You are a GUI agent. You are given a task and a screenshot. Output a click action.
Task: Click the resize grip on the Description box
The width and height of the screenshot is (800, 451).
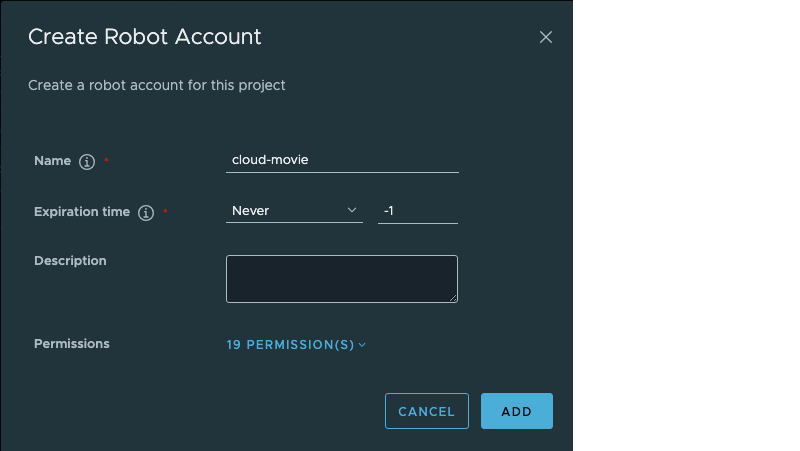click(453, 298)
